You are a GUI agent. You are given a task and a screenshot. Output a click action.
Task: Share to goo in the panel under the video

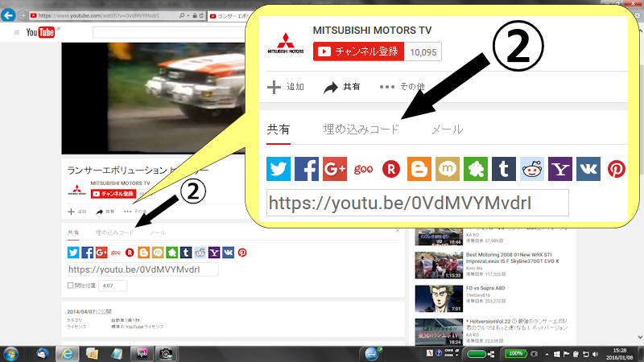pyautogui.click(x=116, y=253)
